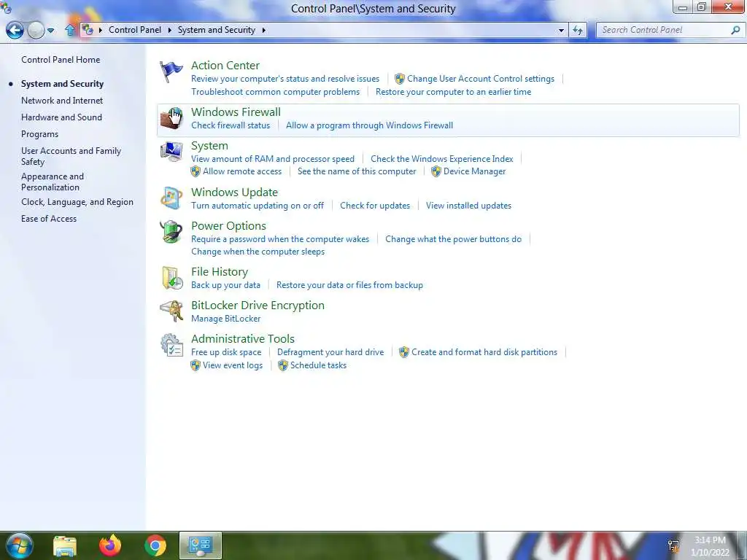Click View installed updates link
747x560 pixels.
[468, 205]
